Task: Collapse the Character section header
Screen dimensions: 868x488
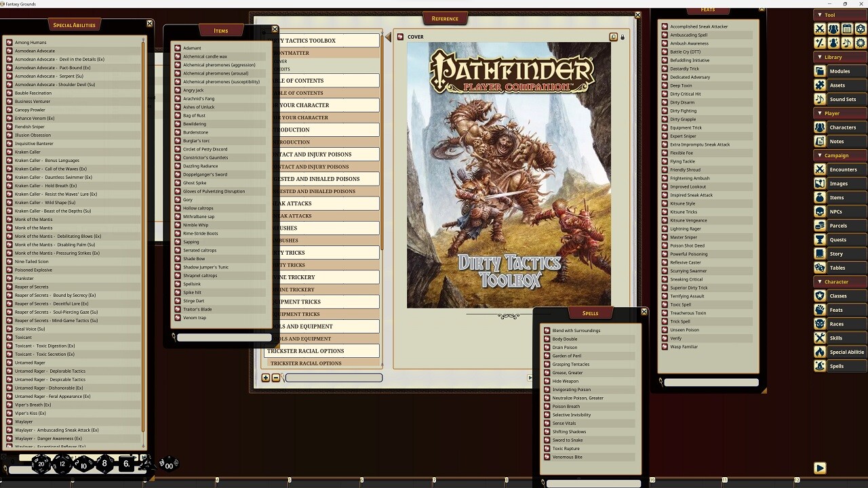Action: (840, 281)
